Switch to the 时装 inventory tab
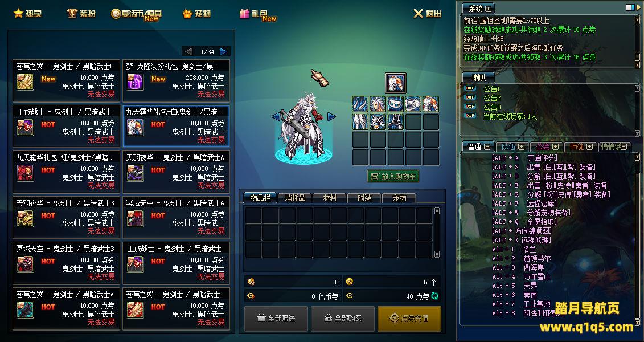 point(364,198)
